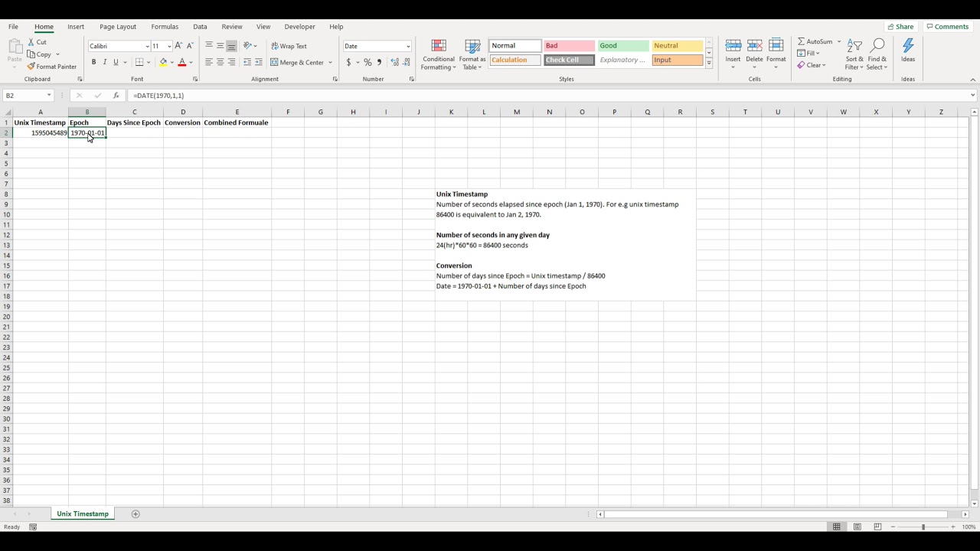Switch to Page Break Preview icon
This screenshot has height=551, width=980.
(877, 527)
